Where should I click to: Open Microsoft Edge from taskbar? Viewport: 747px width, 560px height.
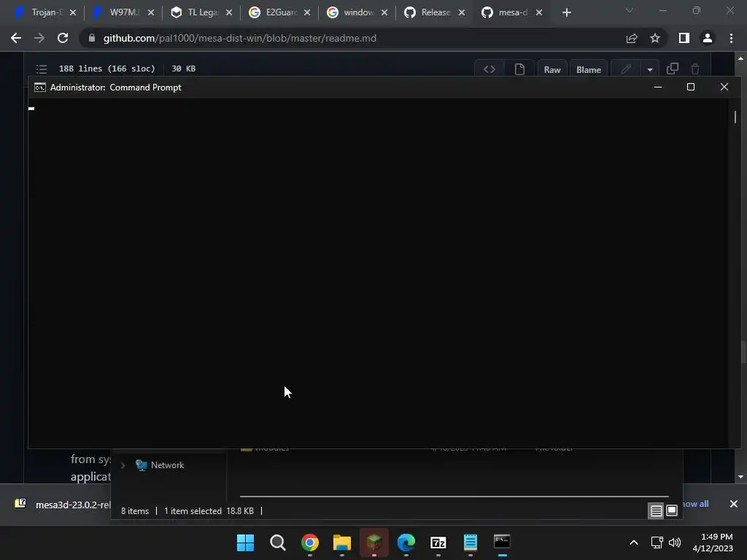pyautogui.click(x=406, y=542)
